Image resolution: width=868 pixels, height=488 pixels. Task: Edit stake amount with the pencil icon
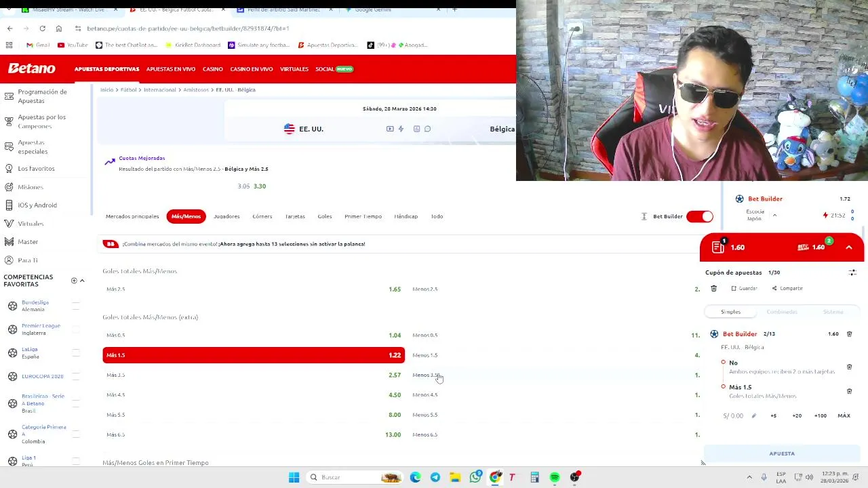click(753, 415)
